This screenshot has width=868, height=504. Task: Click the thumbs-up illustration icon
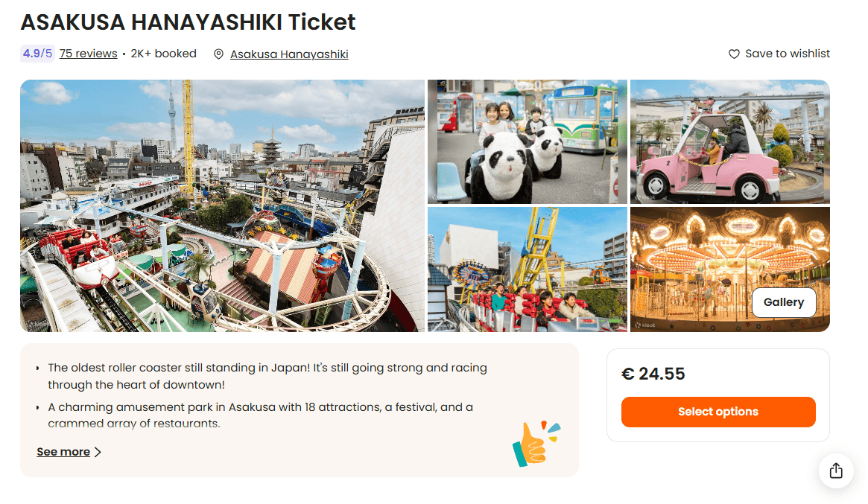point(535,444)
